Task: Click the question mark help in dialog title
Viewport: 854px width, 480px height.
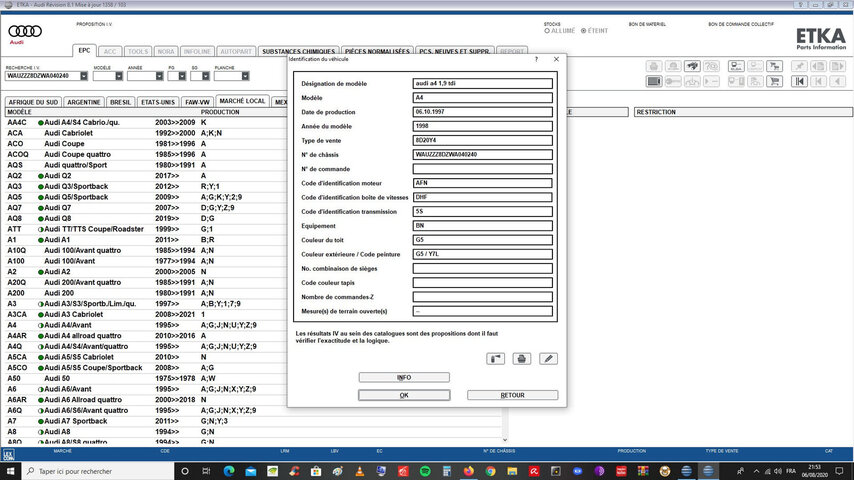Action: [536, 59]
